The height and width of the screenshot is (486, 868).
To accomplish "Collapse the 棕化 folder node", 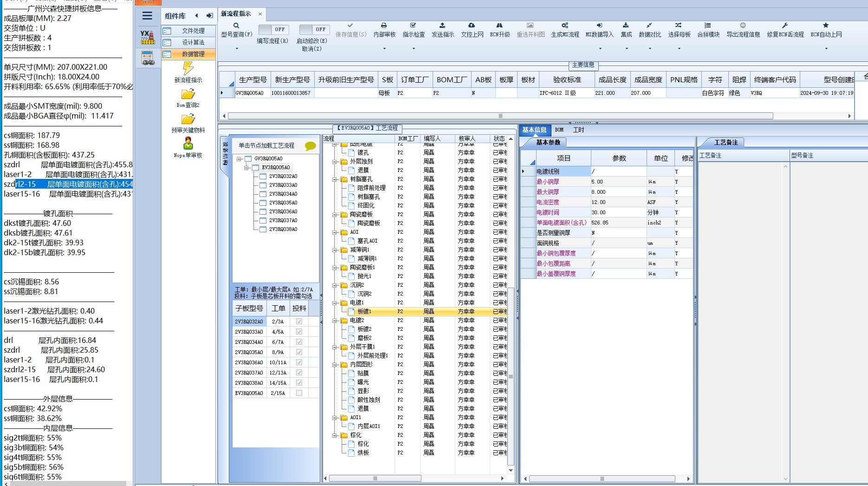I will [x=334, y=435].
